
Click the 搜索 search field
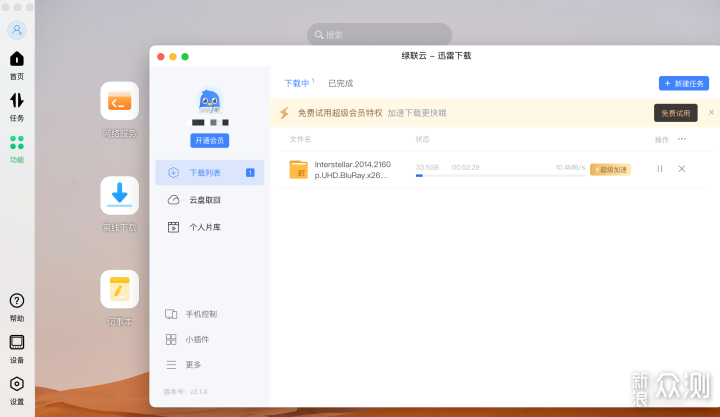coord(379,35)
